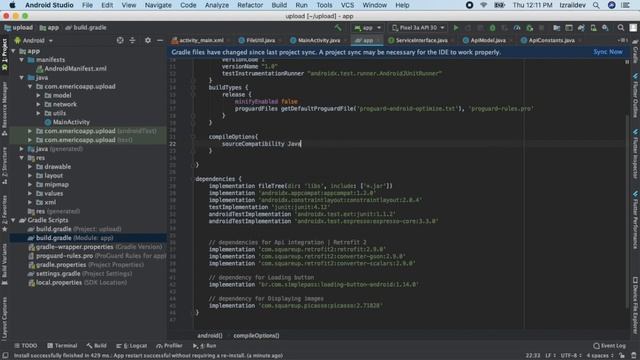Open the Pixel 3a API 30 device dropdown
The width and height of the screenshot is (640, 360).
tap(418, 28)
